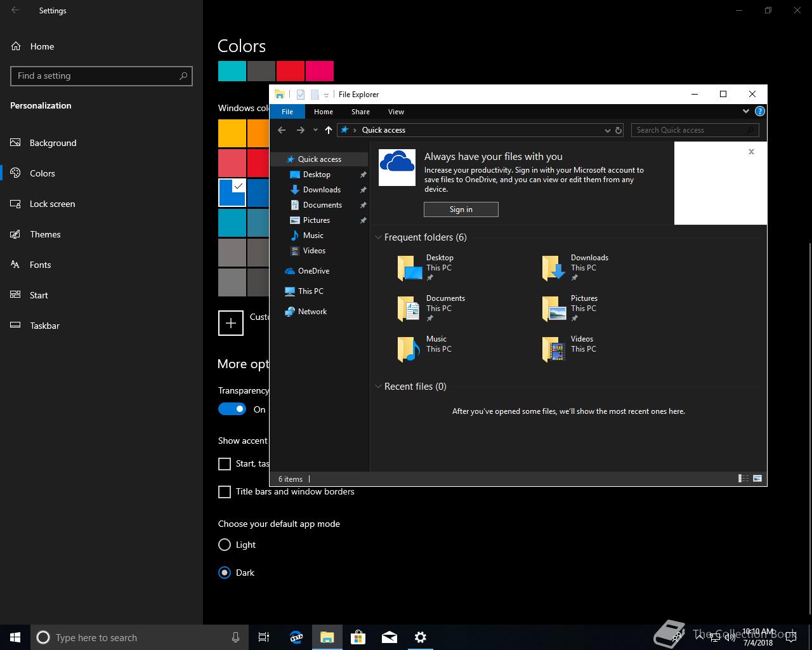Pick the dark gray recent color swatch
Image resolution: width=812 pixels, height=650 pixels.
261,71
